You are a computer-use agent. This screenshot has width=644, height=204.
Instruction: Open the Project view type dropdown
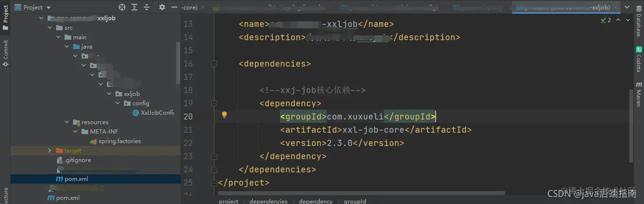(33, 8)
